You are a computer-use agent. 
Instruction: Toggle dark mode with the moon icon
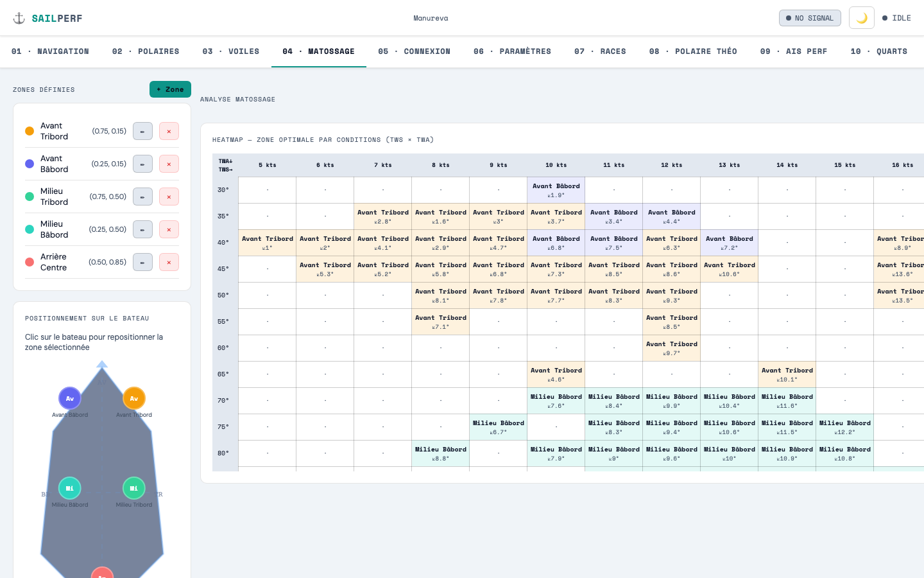[862, 18]
